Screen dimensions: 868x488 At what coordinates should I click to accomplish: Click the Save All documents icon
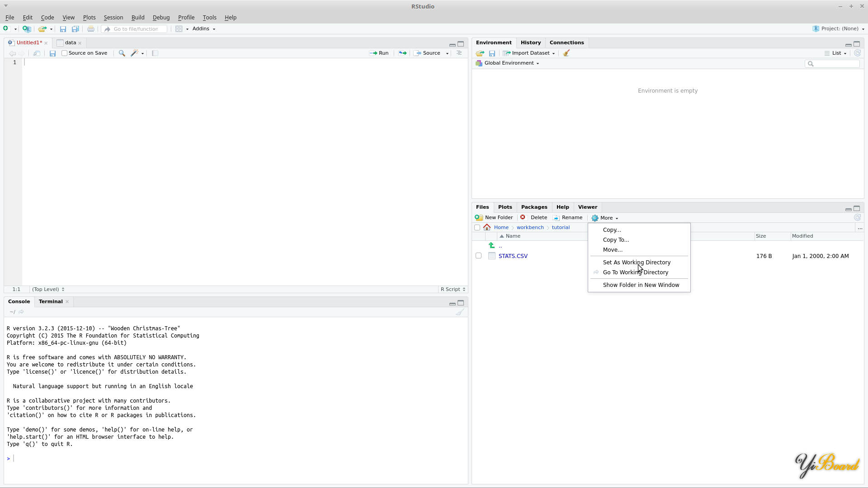[x=75, y=29]
